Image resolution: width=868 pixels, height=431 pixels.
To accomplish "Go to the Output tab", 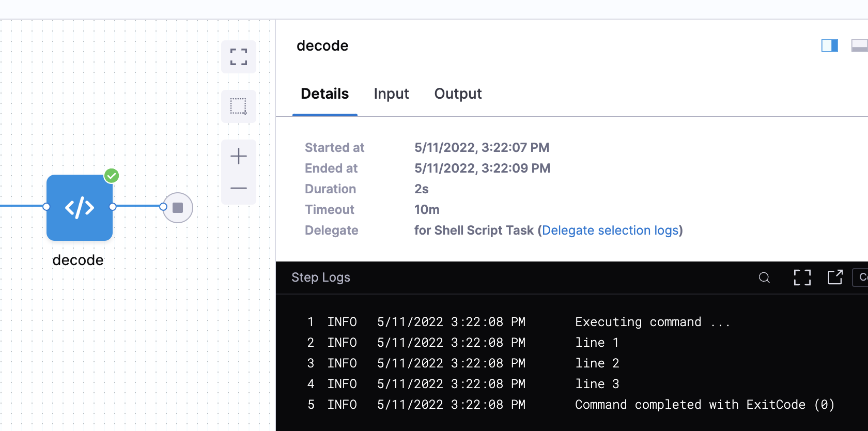I will coord(458,94).
